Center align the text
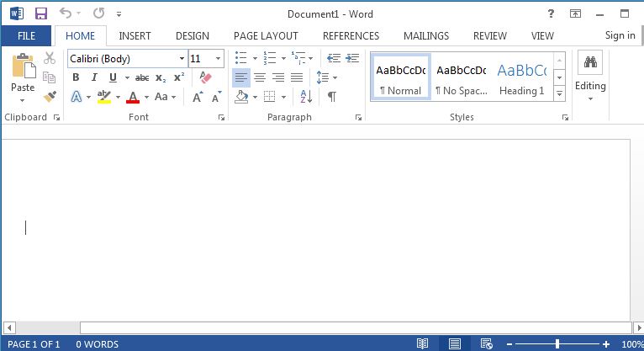Screen dimensions: 644x351 tap(260, 77)
